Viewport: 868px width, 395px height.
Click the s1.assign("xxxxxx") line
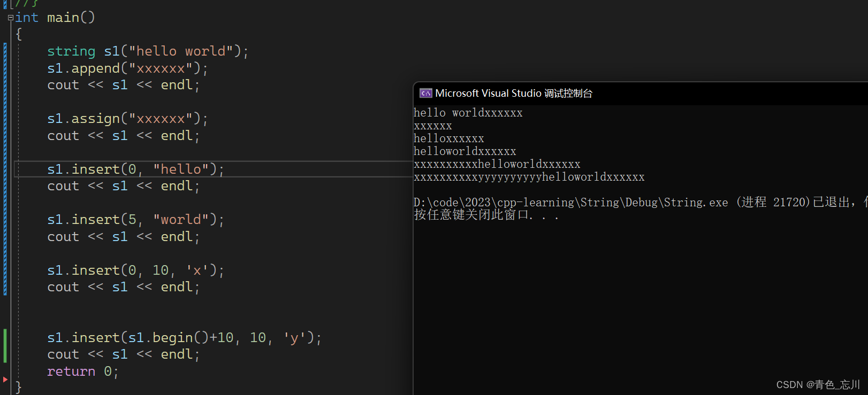click(127, 119)
